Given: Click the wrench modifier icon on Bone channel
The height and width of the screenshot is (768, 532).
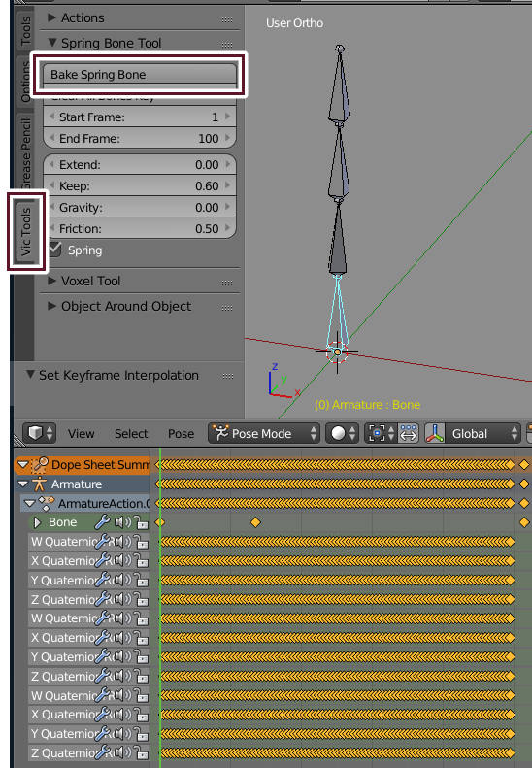Looking at the screenshot, I should (x=101, y=522).
